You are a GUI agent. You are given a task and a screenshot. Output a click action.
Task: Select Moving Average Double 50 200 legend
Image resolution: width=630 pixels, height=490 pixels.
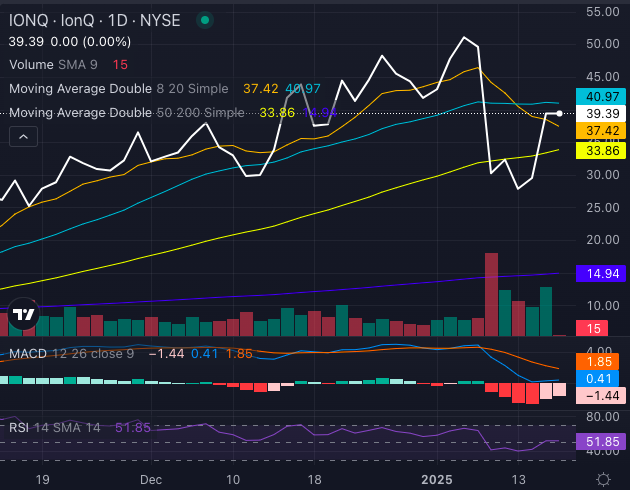pos(125,112)
